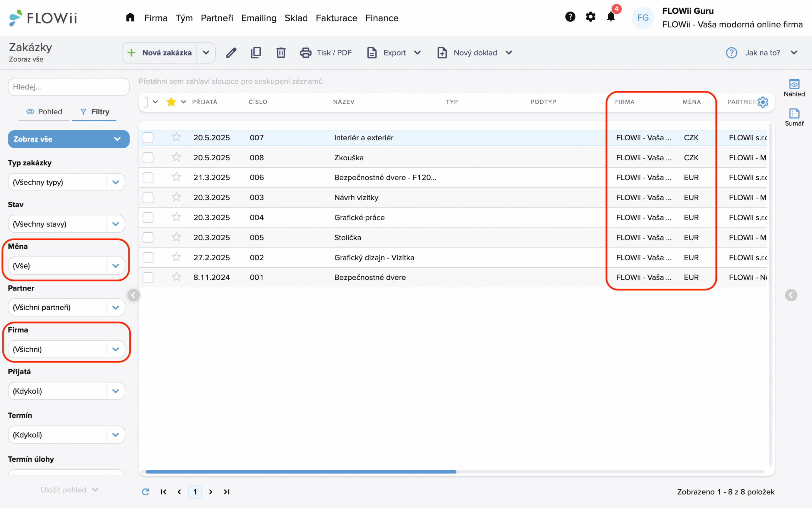Image resolution: width=812 pixels, height=508 pixels.
Task: Sort by the NÁZEV column header
Action: point(344,102)
